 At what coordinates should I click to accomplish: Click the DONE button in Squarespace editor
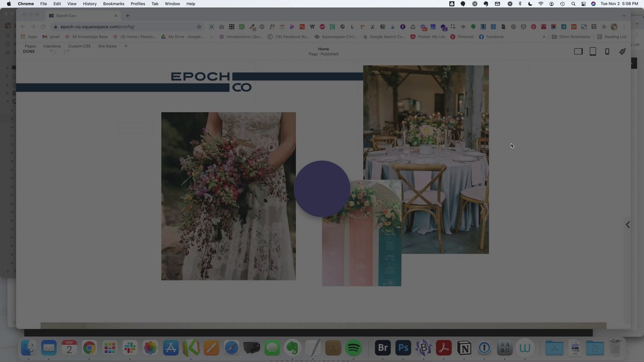29,52
